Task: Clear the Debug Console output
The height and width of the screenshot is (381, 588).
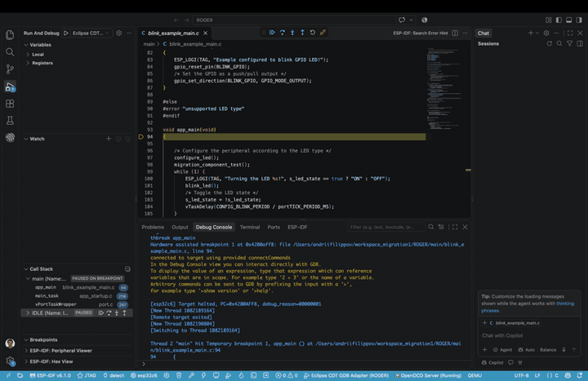Action: point(441,227)
